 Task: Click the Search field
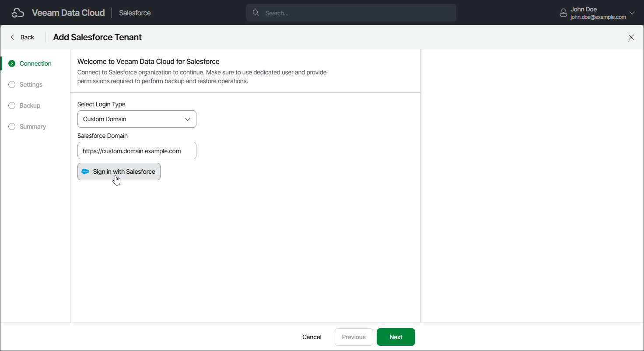pyautogui.click(x=351, y=13)
